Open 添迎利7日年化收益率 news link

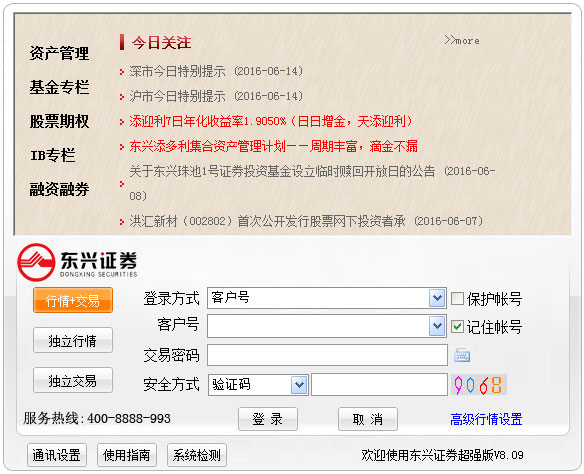(x=271, y=121)
